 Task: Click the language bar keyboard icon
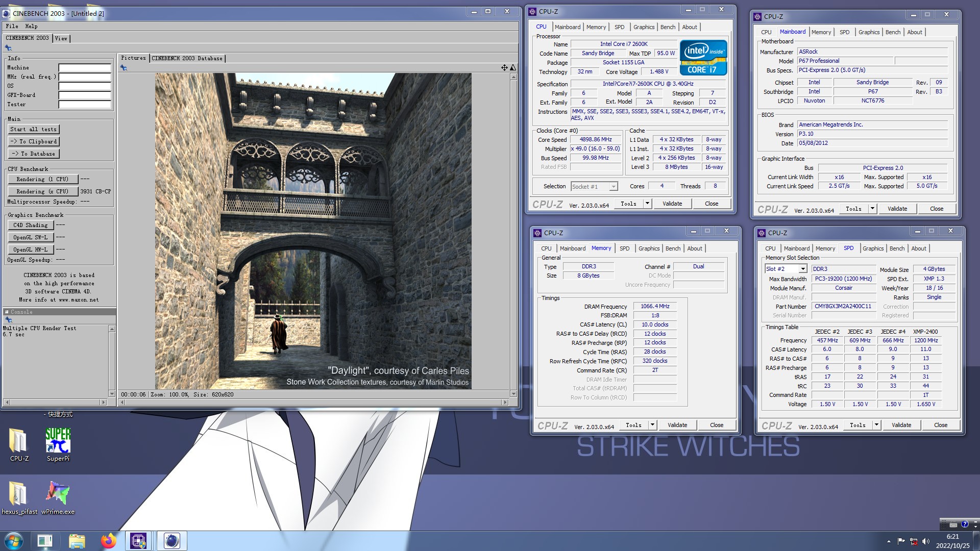pyautogui.click(x=953, y=524)
